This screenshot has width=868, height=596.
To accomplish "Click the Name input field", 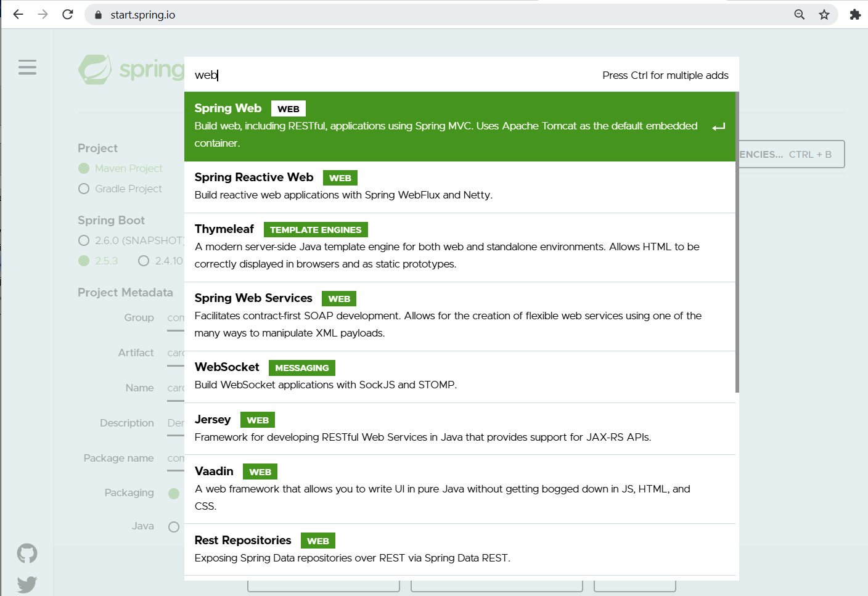I will tap(176, 389).
